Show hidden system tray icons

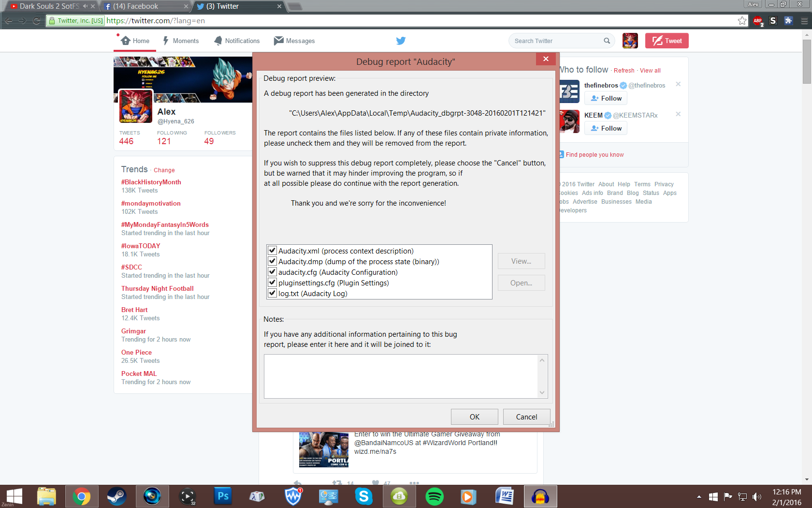(x=699, y=497)
